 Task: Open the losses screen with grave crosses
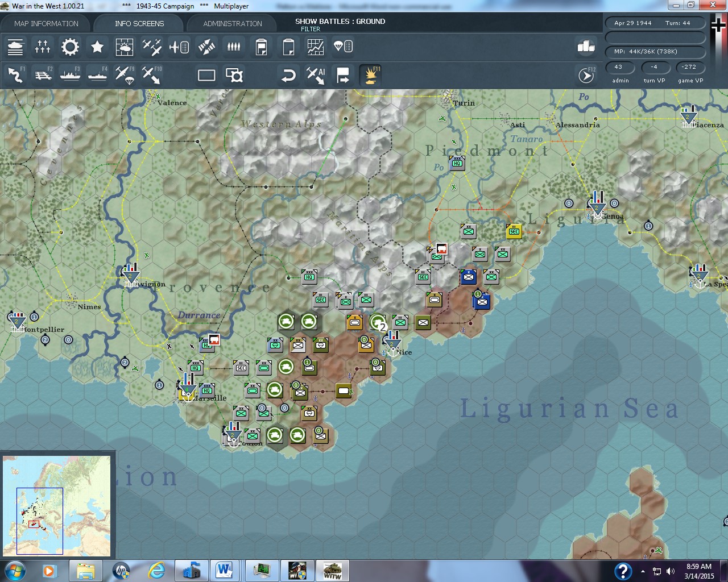point(43,47)
